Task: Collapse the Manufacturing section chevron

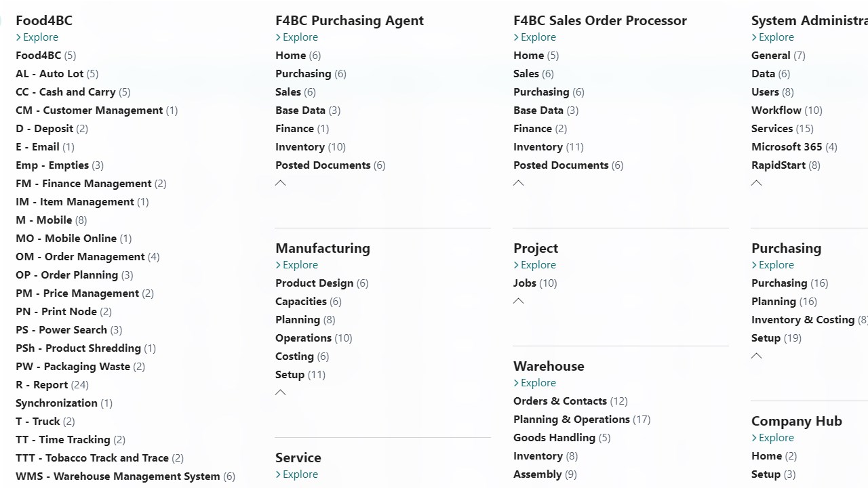Action: click(x=281, y=392)
